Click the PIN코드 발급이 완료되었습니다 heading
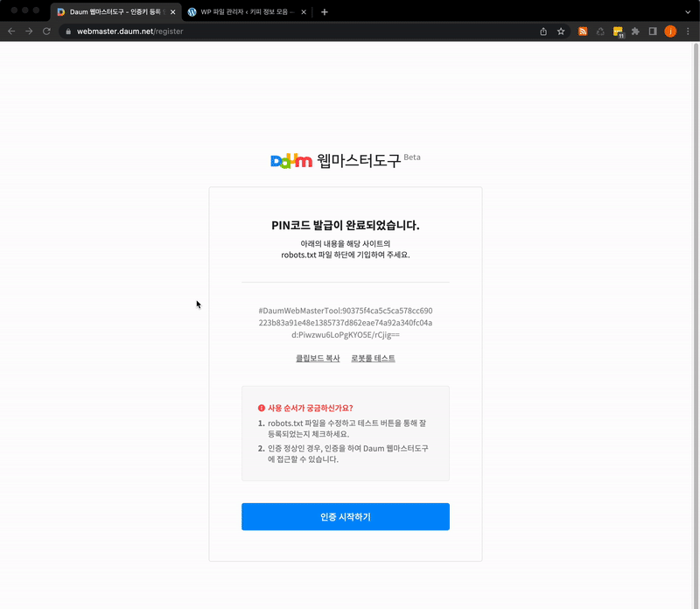The width and height of the screenshot is (700, 609). click(x=346, y=225)
